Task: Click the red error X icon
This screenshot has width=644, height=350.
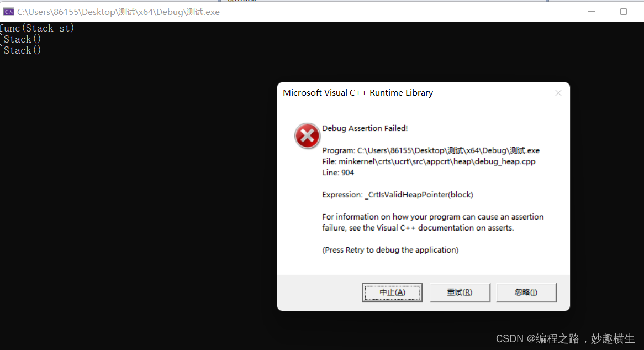Action: pyautogui.click(x=307, y=135)
